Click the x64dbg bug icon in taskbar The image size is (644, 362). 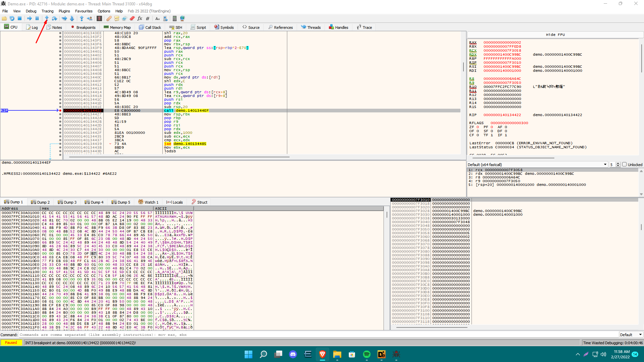pyautogui.click(x=396, y=354)
